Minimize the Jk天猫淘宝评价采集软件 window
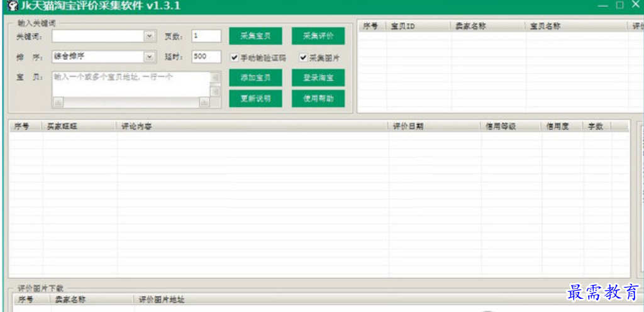Viewport: 644px width, 312px height. (603, 6)
